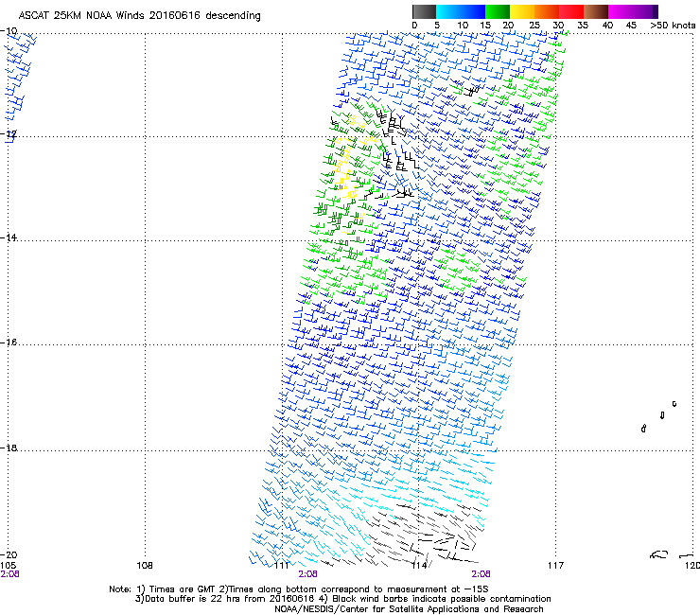Click the 'Note: 1) Times are GMT' line
The width and height of the screenshot is (700, 615).
[299, 589]
